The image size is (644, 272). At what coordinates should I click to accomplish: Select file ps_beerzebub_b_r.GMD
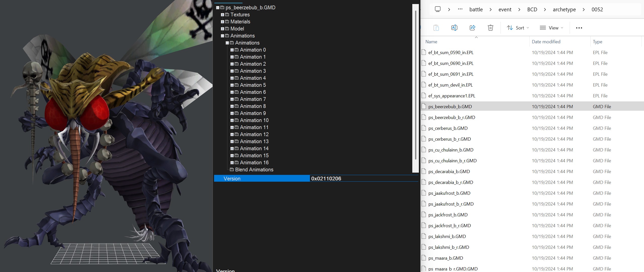pyautogui.click(x=452, y=117)
